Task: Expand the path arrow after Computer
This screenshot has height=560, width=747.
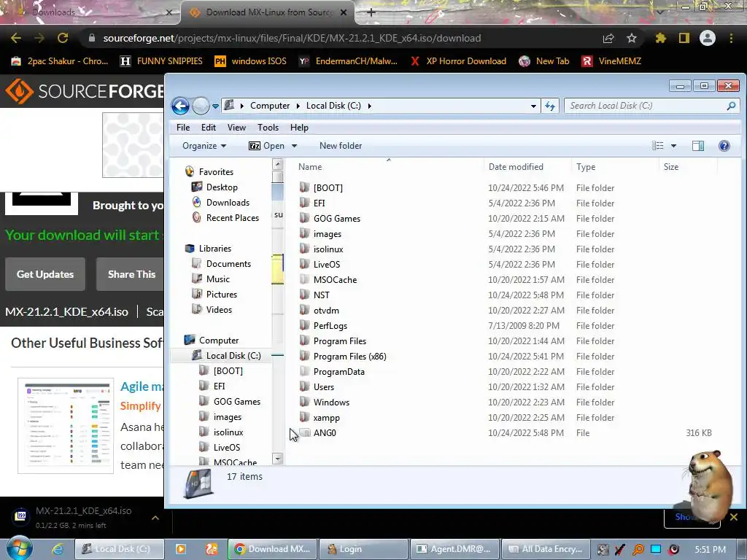Action: [x=298, y=106]
